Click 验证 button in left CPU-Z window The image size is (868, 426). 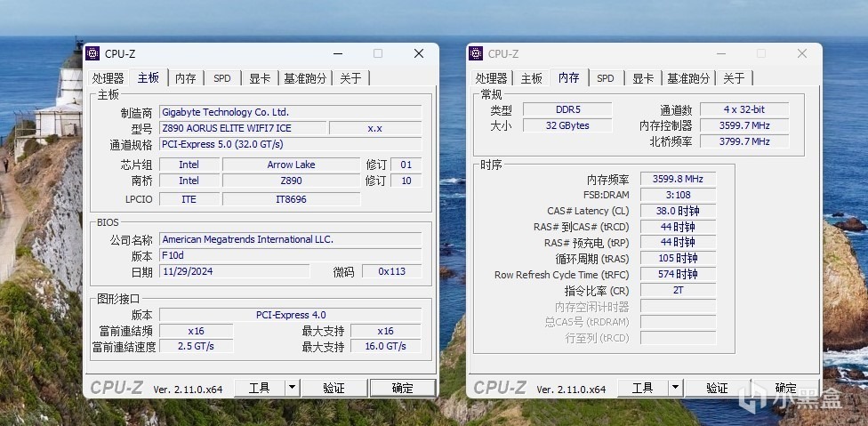click(x=334, y=389)
